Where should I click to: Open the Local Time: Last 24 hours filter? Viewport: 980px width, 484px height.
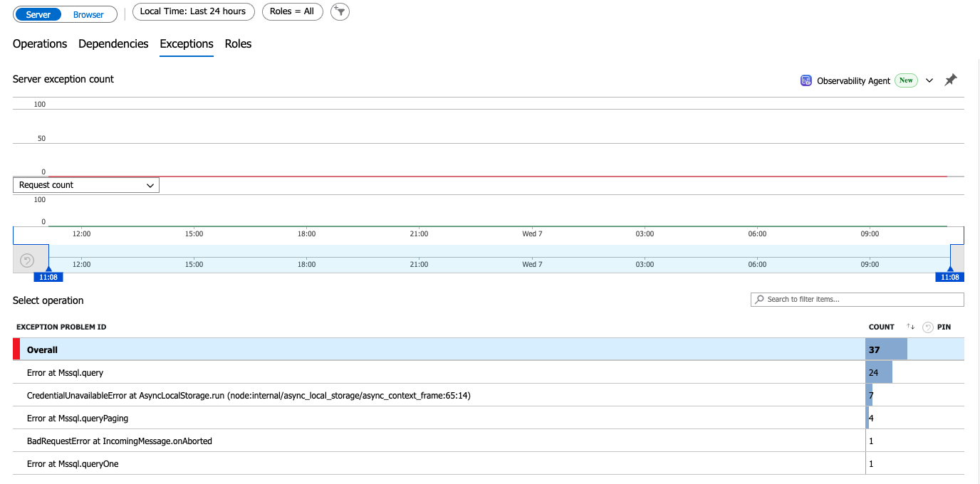(193, 11)
